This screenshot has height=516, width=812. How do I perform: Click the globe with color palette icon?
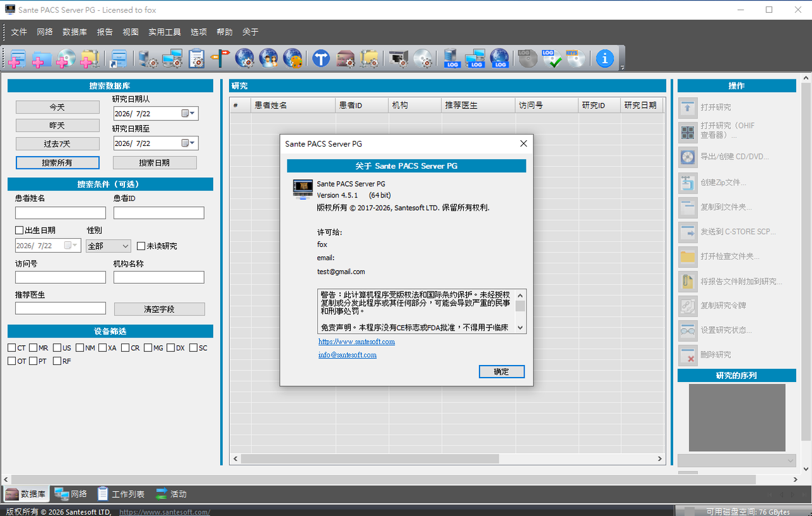click(292, 58)
